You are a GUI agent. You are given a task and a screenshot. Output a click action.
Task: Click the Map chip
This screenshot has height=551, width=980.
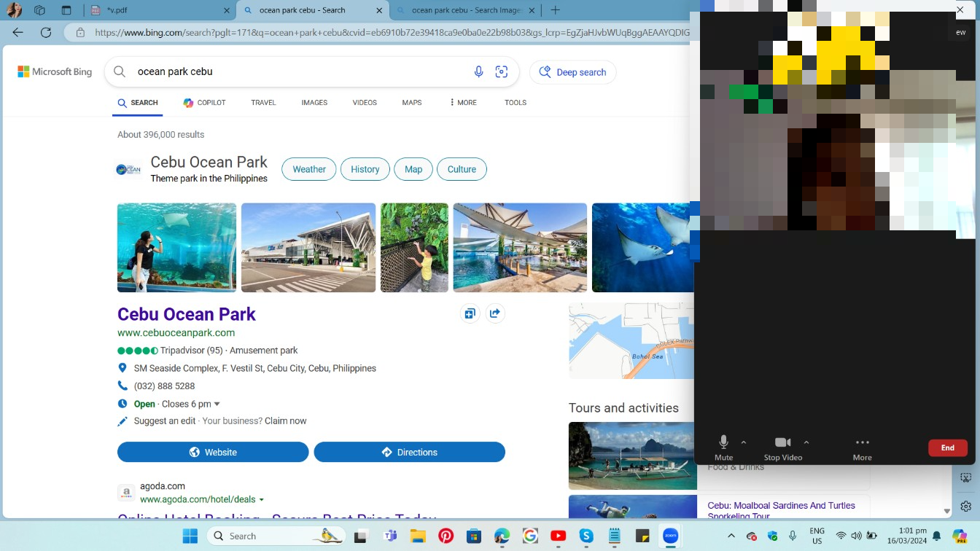point(413,169)
